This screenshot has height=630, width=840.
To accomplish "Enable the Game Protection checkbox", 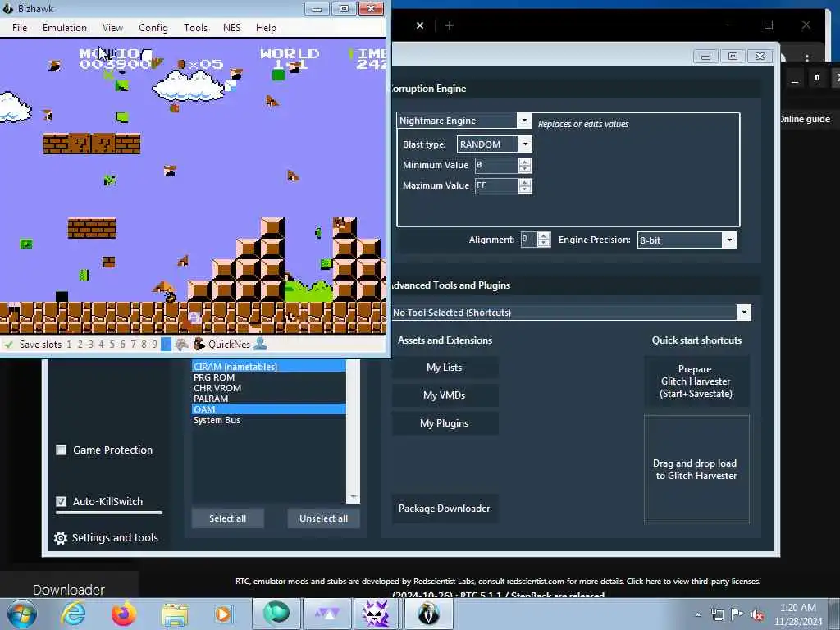I will (x=61, y=450).
